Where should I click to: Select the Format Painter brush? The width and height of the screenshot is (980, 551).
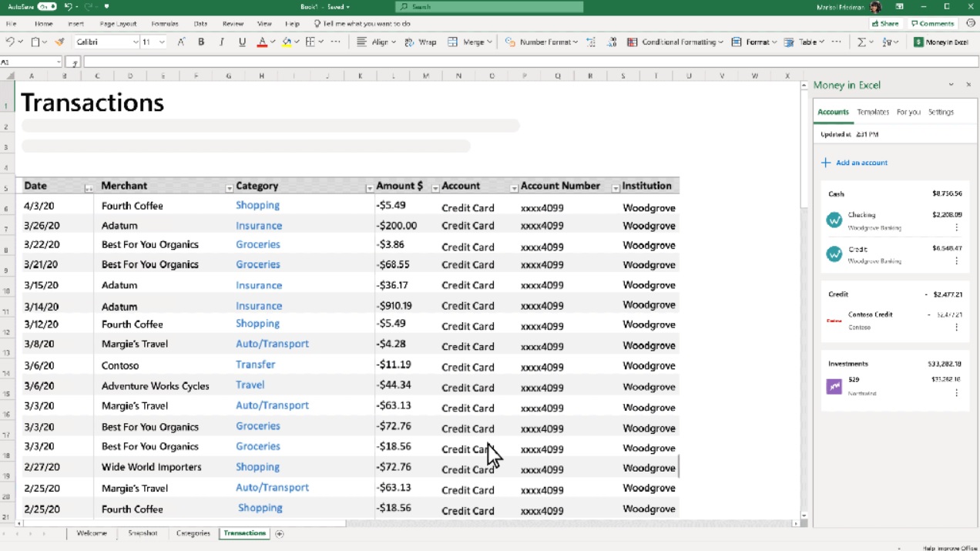59,42
